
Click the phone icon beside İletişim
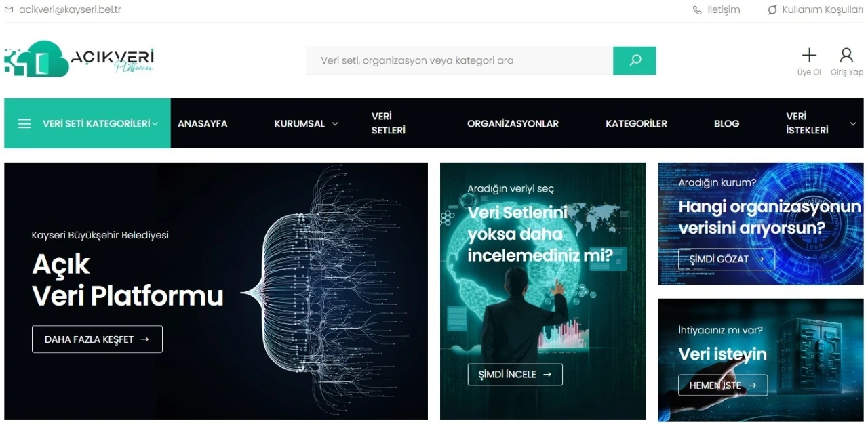pyautogui.click(x=697, y=10)
